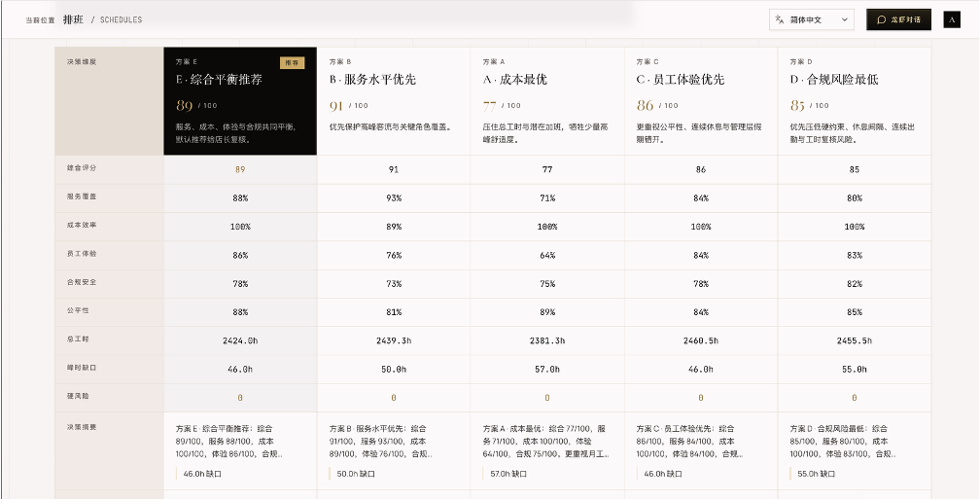Image resolution: width=980 pixels, height=500 pixels.
Task: Click the 50.0h peak gap table cell
Action: pos(394,370)
